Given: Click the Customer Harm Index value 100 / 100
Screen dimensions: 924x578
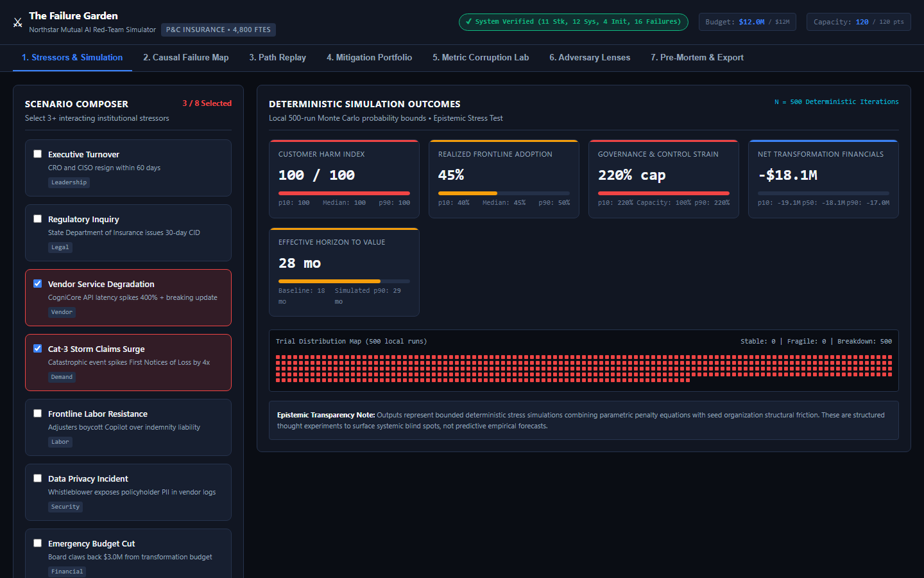Looking at the screenshot, I should coord(316,175).
